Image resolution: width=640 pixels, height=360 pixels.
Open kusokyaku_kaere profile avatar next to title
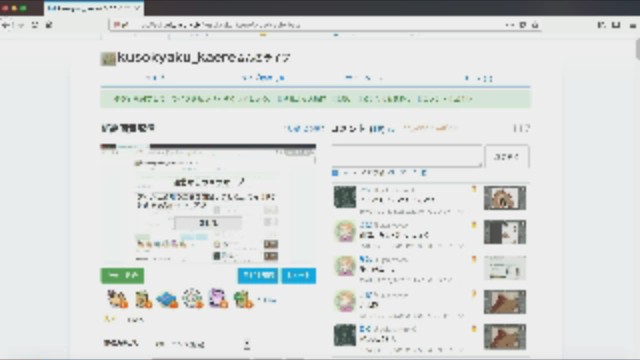(108, 59)
